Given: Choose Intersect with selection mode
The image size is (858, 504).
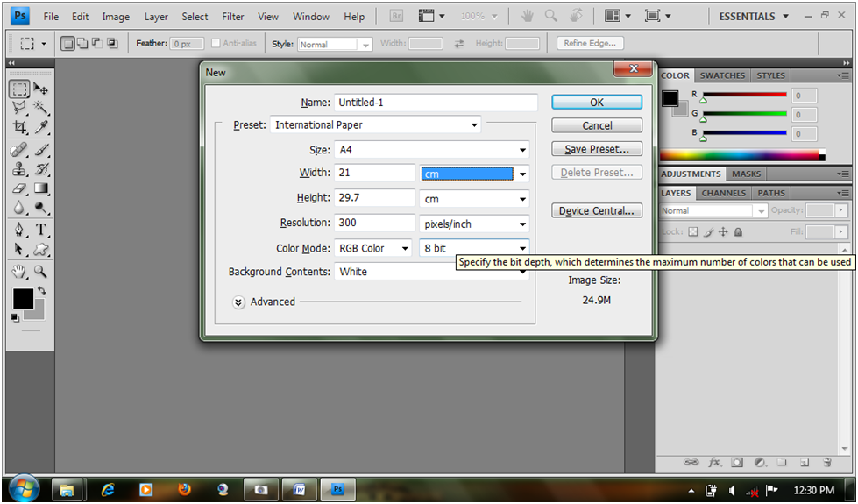Looking at the screenshot, I should pos(112,43).
